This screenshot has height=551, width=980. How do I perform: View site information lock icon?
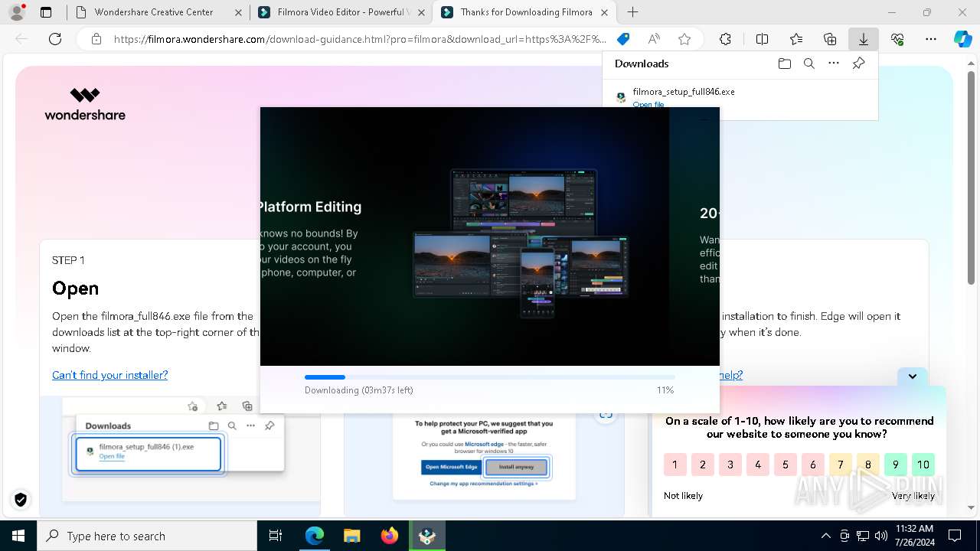pyautogui.click(x=96, y=39)
